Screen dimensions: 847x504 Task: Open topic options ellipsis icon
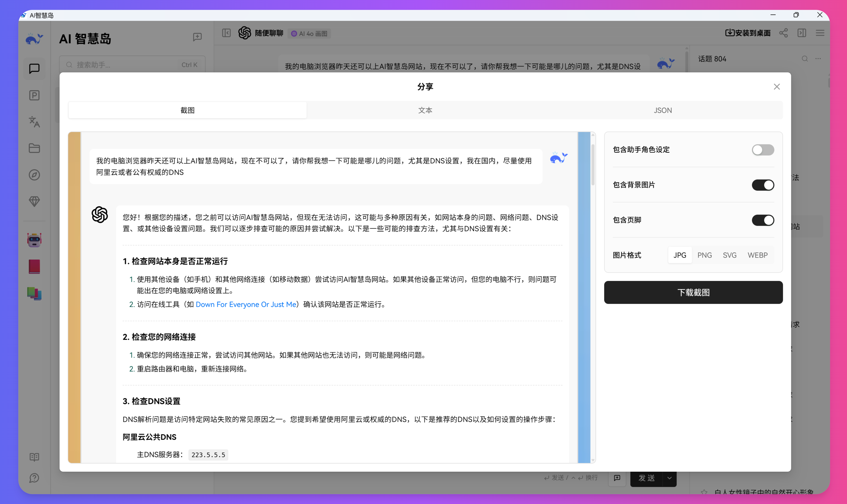tap(818, 59)
